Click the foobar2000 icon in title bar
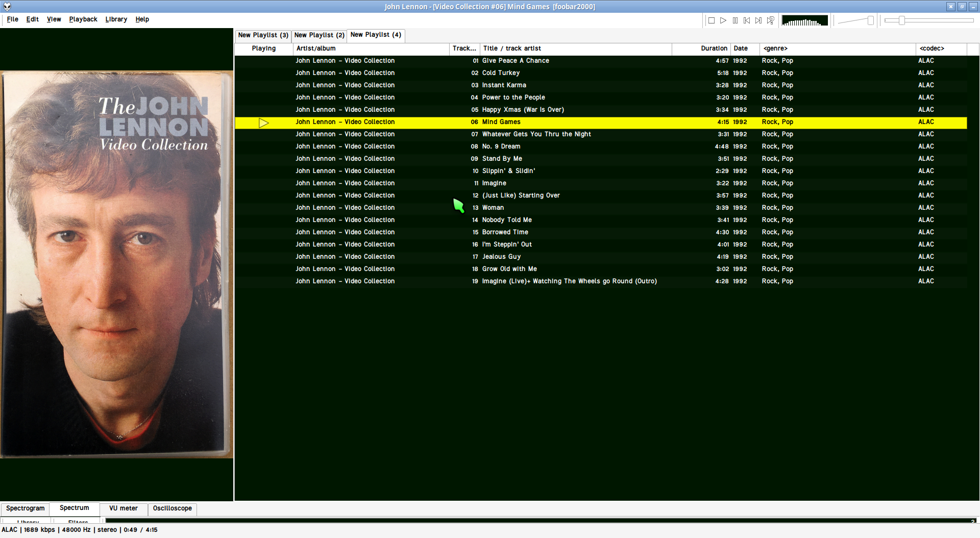The height and width of the screenshot is (538, 980). 7,7
